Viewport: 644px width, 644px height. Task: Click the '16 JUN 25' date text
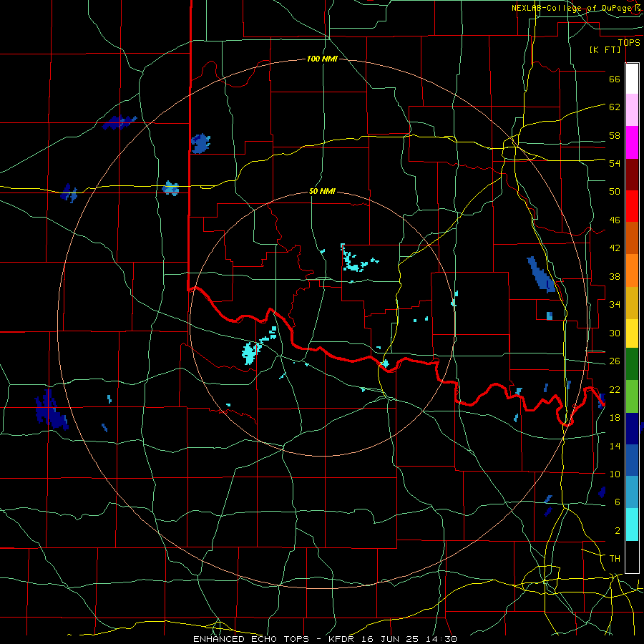pyautogui.click(x=390, y=639)
